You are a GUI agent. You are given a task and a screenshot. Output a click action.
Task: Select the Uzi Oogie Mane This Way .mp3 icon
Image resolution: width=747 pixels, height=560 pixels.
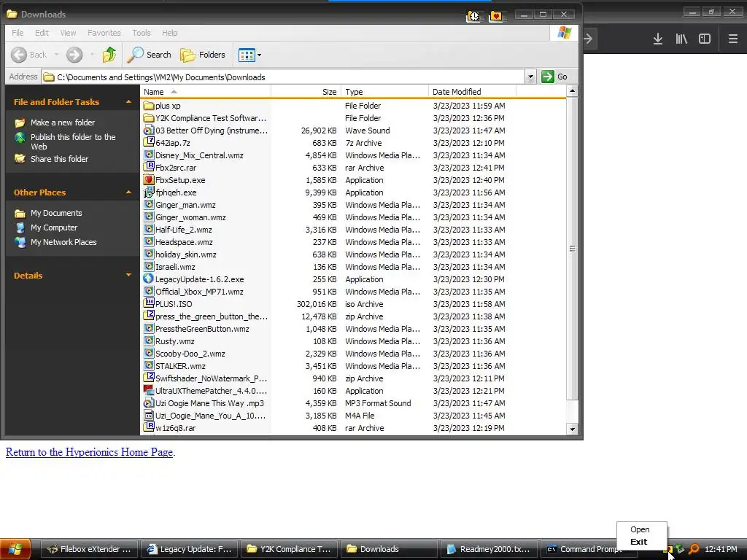149,402
